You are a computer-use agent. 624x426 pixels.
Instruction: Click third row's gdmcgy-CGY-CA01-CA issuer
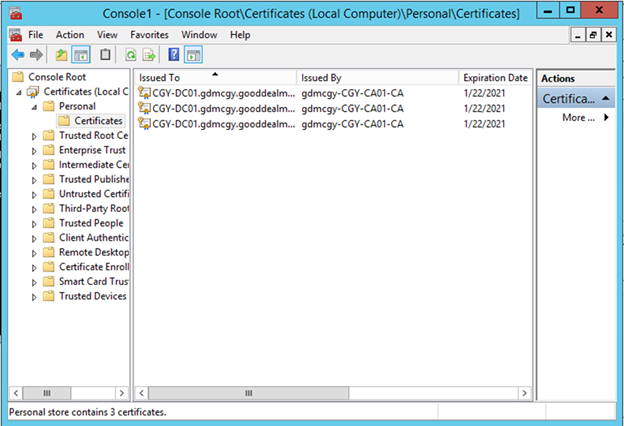pyautogui.click(x=352, y=124)
